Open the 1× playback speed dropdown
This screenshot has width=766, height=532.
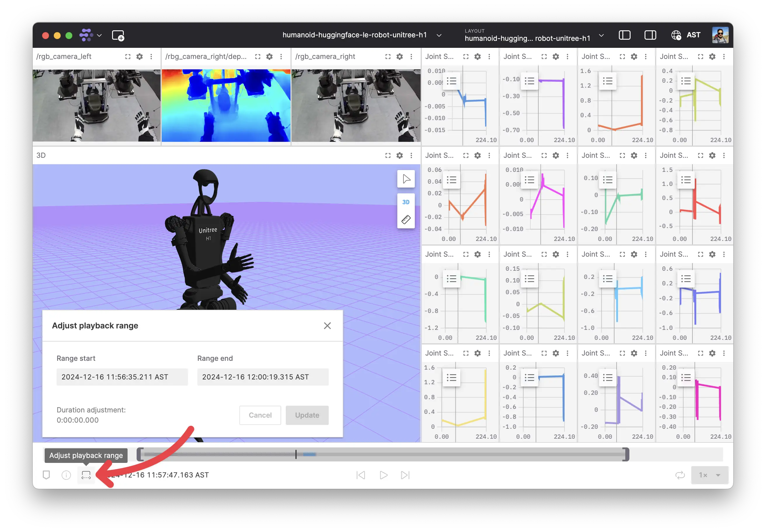709,475
